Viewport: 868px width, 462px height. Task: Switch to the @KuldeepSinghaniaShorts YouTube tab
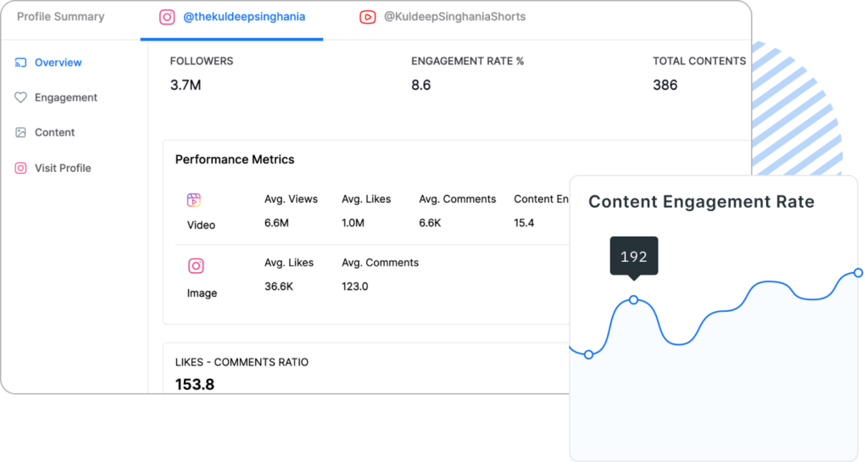click(x=442, y=17)
